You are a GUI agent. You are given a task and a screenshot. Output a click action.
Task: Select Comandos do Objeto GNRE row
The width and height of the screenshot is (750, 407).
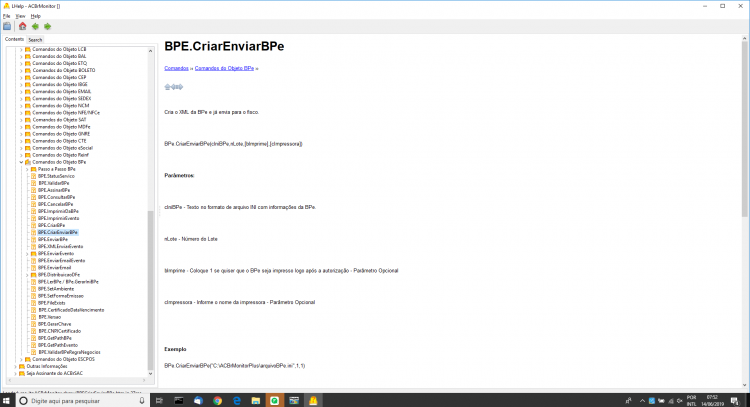click(x=61, y=134)
